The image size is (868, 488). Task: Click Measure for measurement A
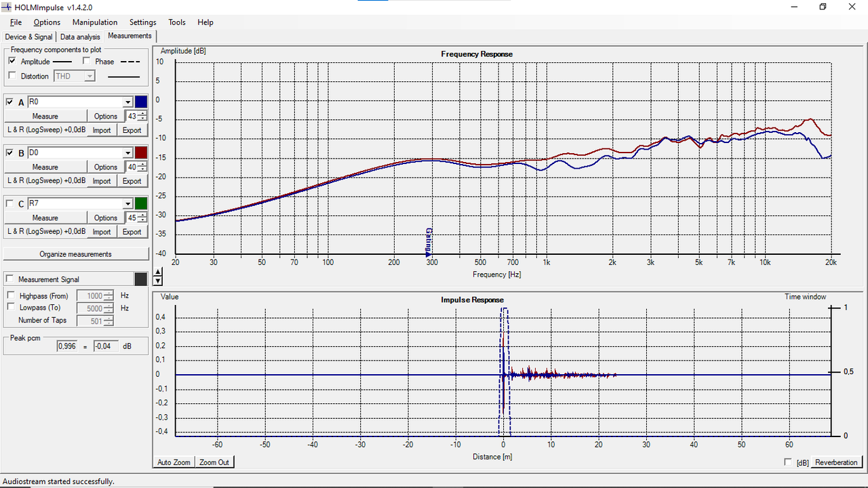pyautogui.click(x=45, y=117)
